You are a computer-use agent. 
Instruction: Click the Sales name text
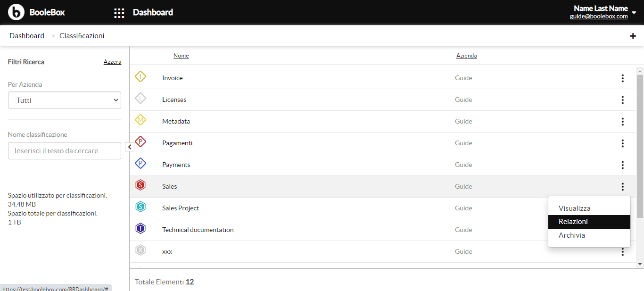pos(170,187)
